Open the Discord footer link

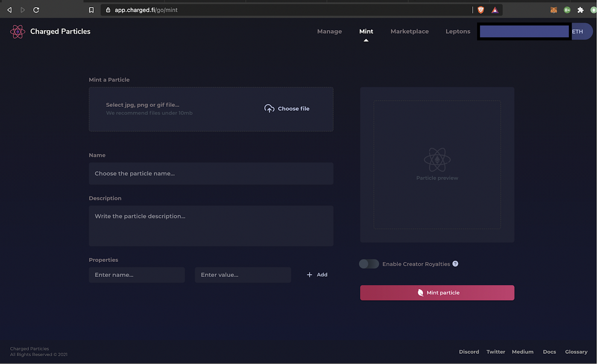(469, 352)
